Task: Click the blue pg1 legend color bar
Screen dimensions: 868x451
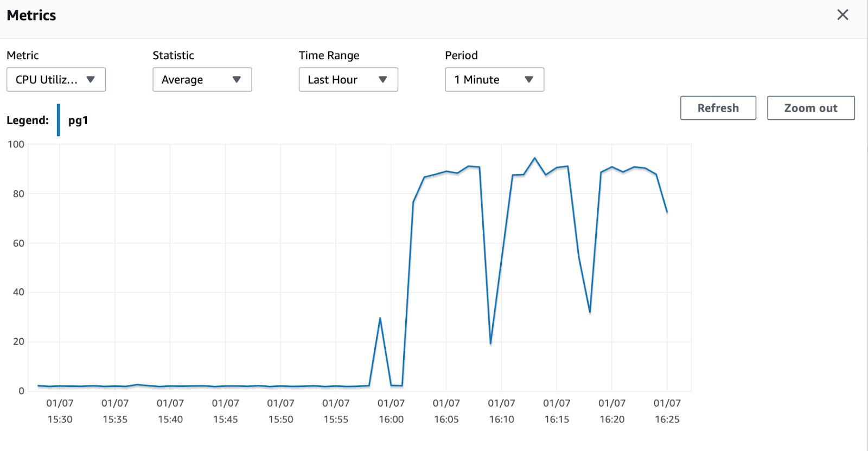Action: click(59, 120)
